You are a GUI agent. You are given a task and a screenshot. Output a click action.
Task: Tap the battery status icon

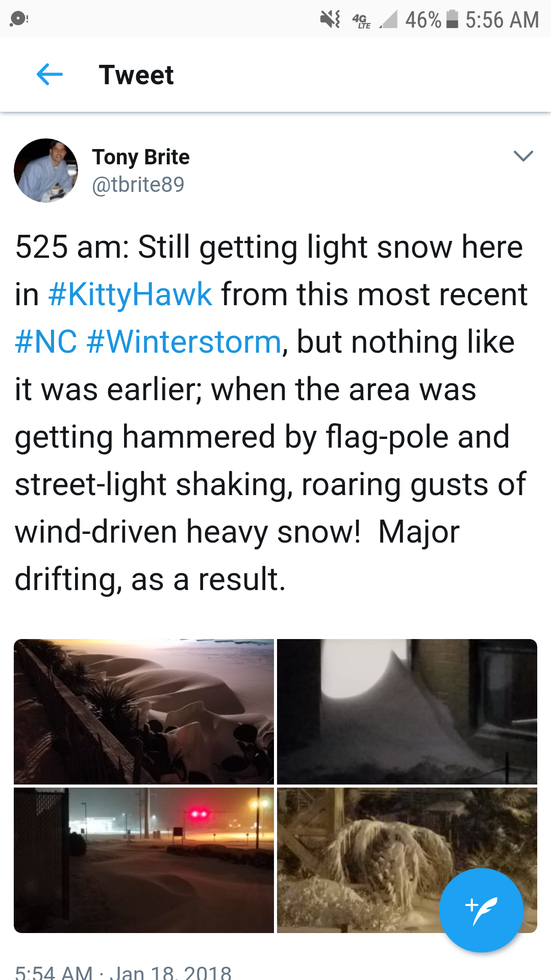pos(452,19)
